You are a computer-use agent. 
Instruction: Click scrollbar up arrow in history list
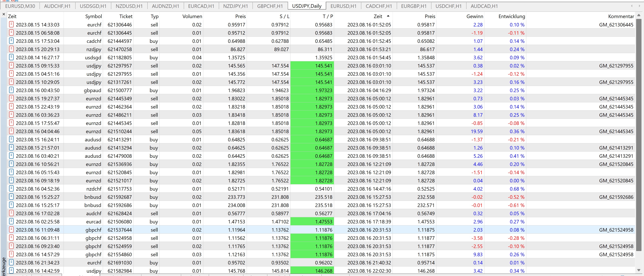pos(638,15)
